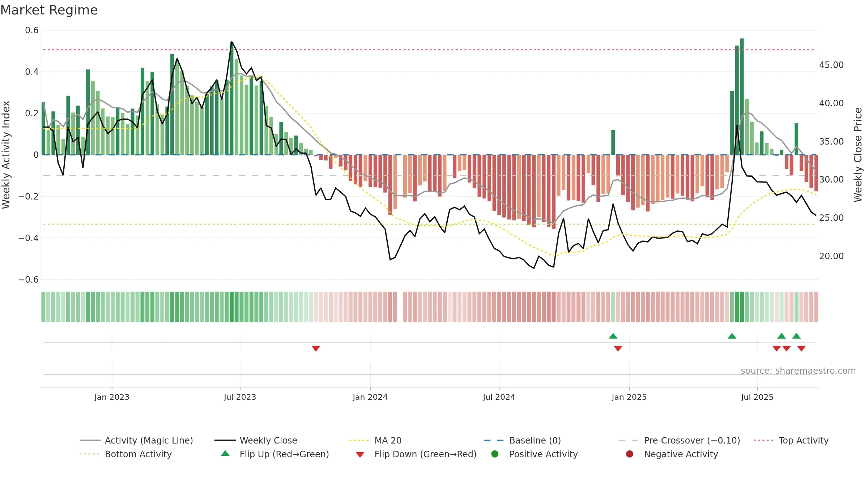Toggle the Flip Up (Red→Green) legend entry
Image resolution: width=868 pixels, height=488 pixels.
(x=275, y=454)
